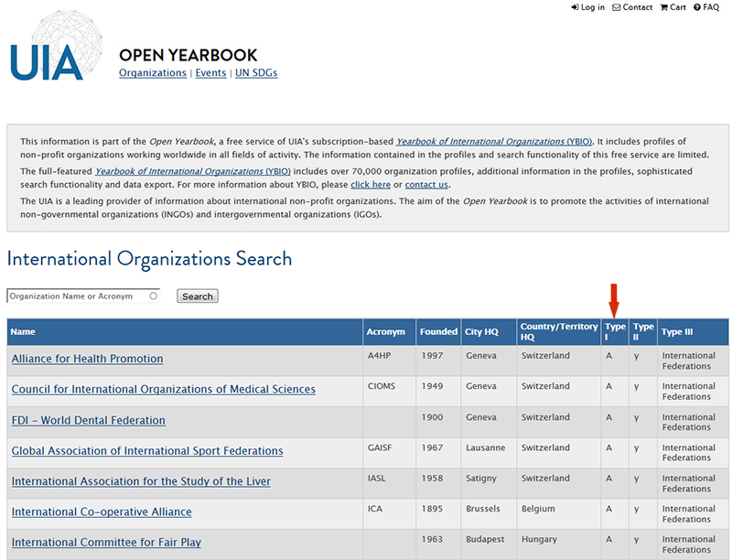Open Global Association of International Sport Federations
Viewport: 732px width, 560px height.
coord(147,451)
